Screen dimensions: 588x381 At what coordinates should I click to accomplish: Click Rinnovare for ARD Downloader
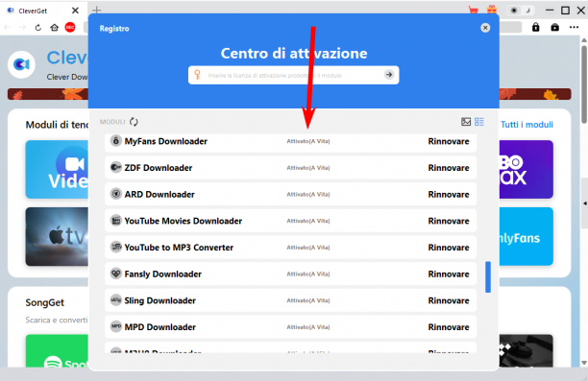tap(449, 195)
